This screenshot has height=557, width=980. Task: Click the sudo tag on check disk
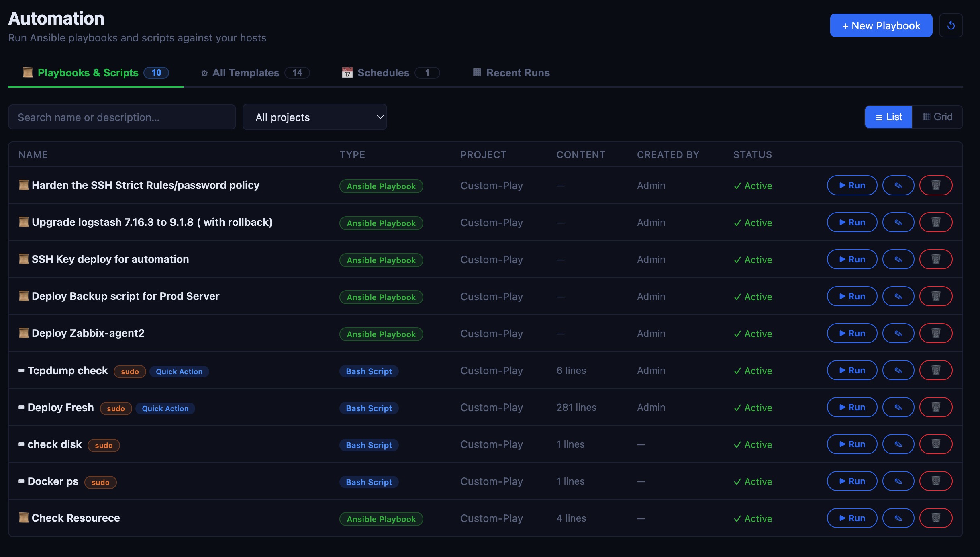pyautogui.click(x=104, y=445)
